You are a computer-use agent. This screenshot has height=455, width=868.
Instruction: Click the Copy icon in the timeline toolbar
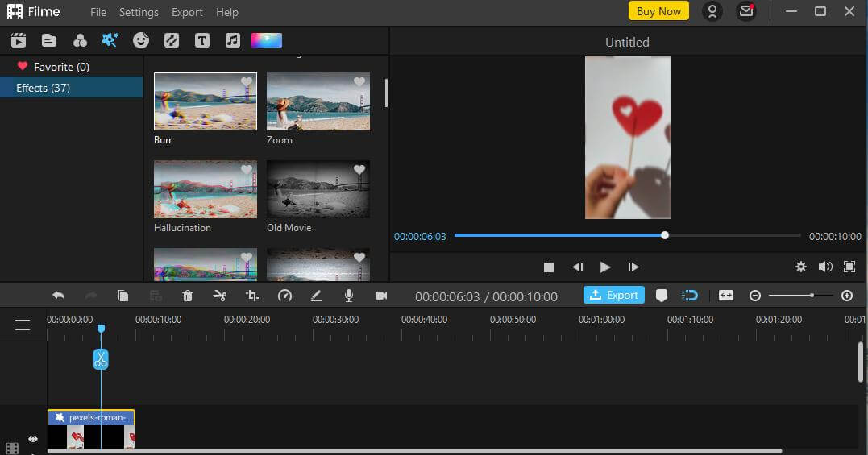tap(123, 296)
